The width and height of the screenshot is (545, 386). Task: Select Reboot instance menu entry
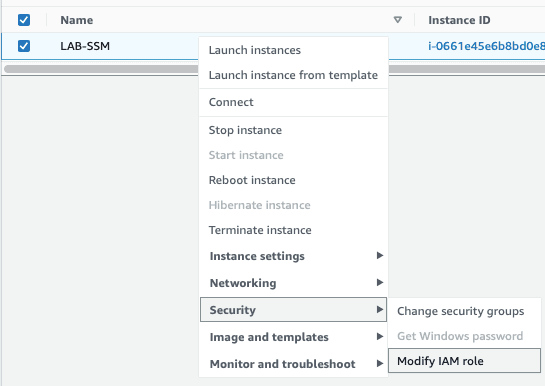(x=293, y=180)
